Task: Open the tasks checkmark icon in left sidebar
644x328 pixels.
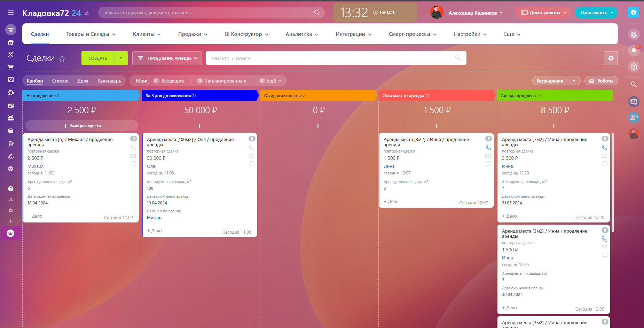Action: [11, 80]
